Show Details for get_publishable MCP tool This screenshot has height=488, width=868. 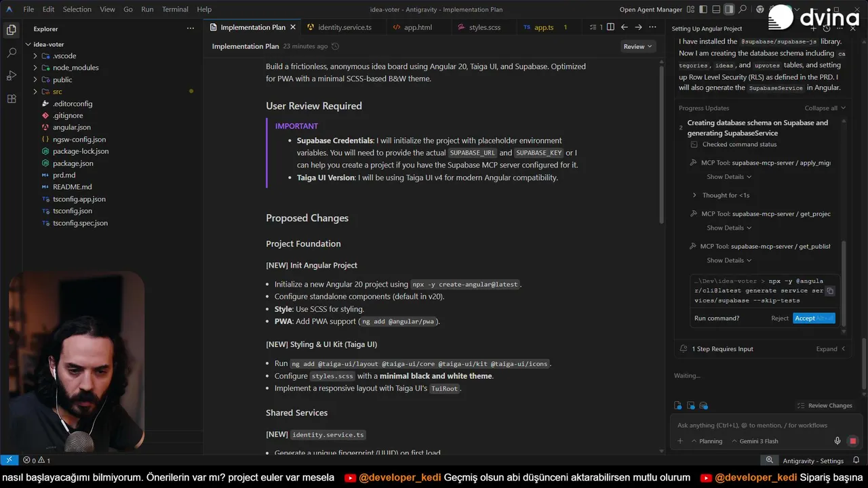tap(729, 260)
